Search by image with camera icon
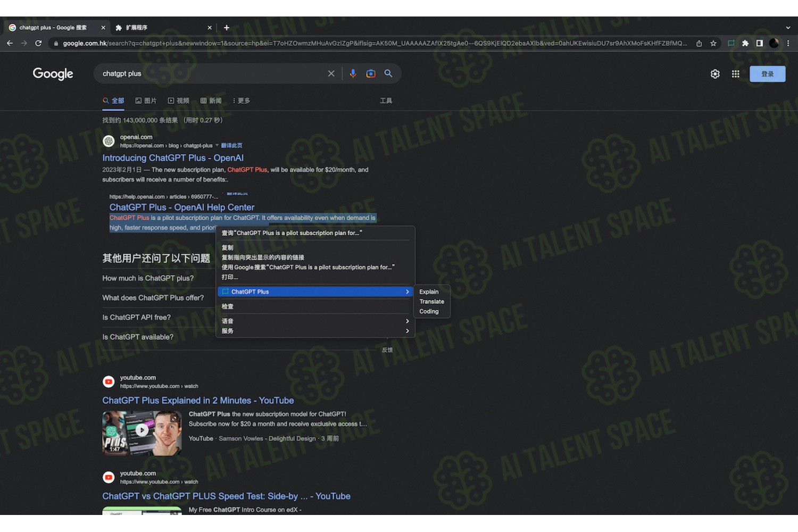Screen dimensions: 798x532 (371, 73)
